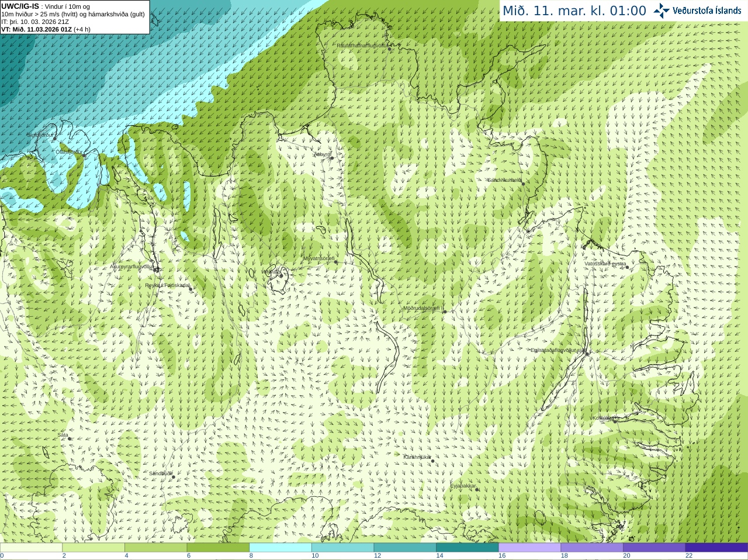Viewport: 748px width, 560px height.
Task: Click the Vatnsskarð eystra station label
Action: click(605, 264)
